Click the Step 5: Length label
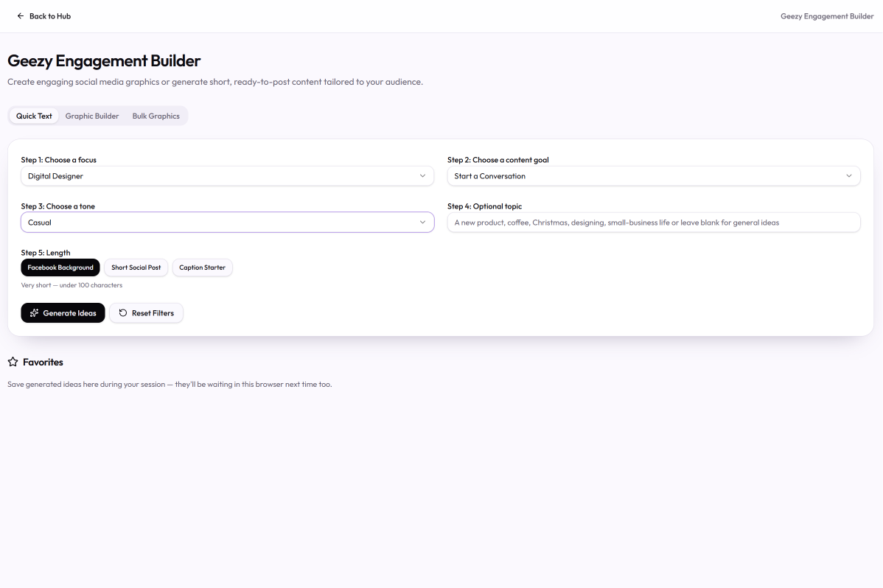The image size is (883, 588). (x=46, y=253)
